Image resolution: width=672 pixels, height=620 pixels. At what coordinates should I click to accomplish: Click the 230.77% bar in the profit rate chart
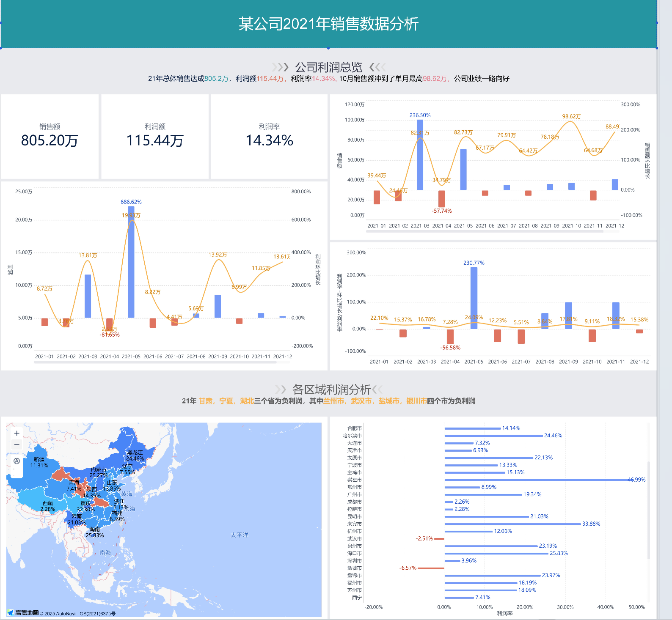[474, 298]
